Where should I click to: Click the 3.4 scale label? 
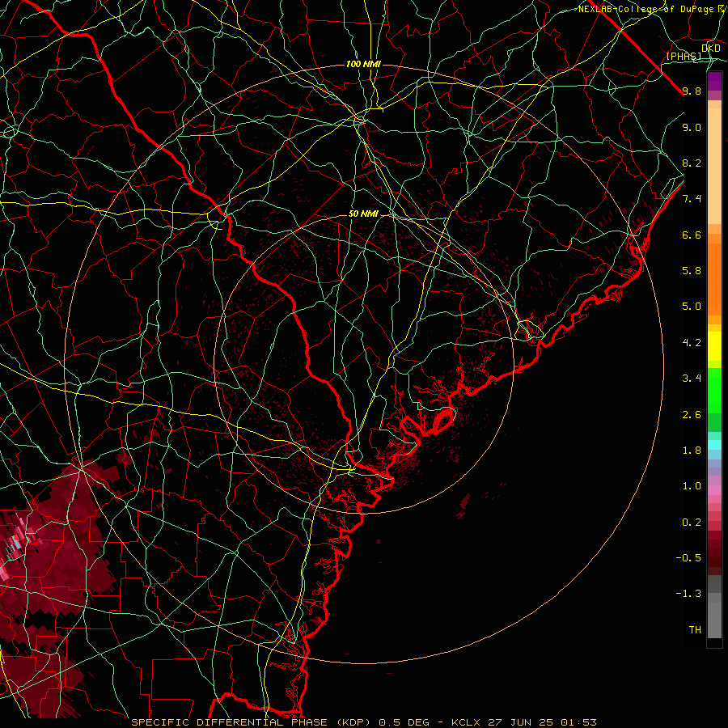click(x=692, y=379)
